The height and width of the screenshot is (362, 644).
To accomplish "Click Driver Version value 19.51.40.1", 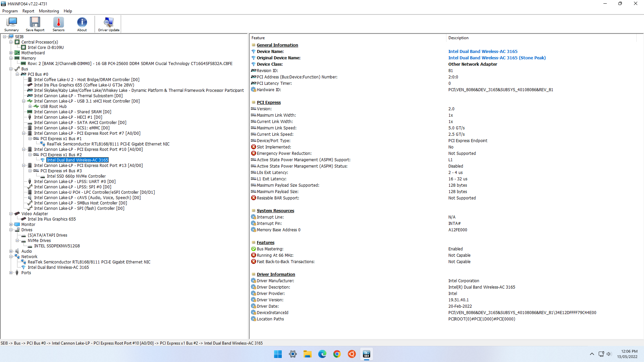I will [x=458, y=300].
